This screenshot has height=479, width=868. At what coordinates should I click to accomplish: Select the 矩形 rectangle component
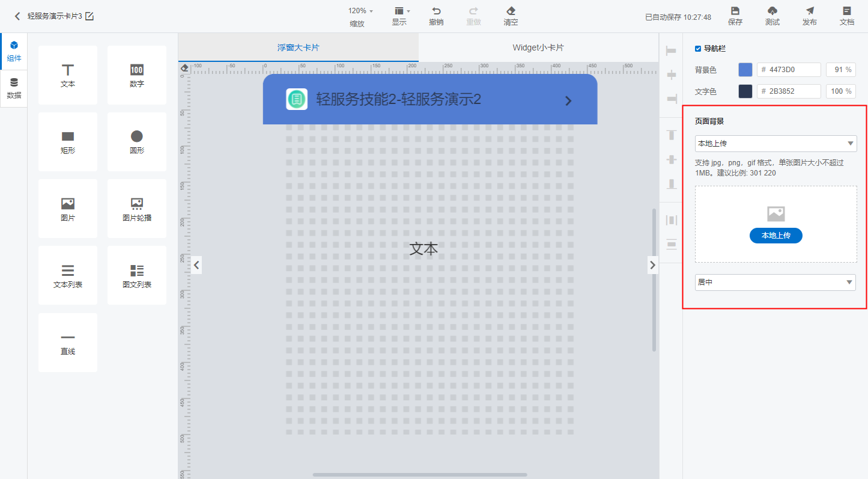[x=68, y=142]
